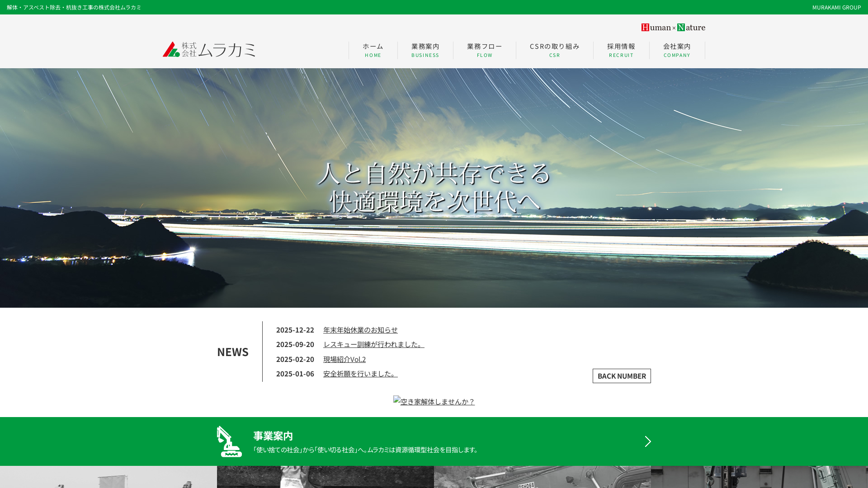Viewport: 868px width, 488px height.
Task: Click the MURAKAMI GROUP link at top right
Action: (x=837, y=7)
